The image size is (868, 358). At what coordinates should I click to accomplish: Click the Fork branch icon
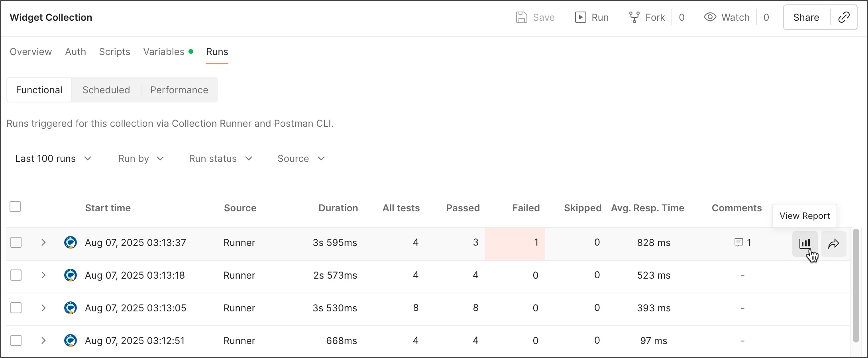pyautogui.click(x=634, y=17)
